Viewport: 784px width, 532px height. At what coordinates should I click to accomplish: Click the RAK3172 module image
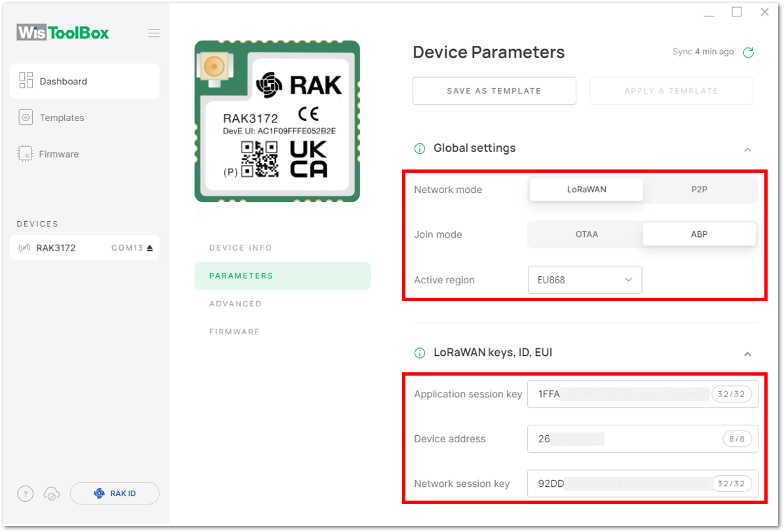277,122
